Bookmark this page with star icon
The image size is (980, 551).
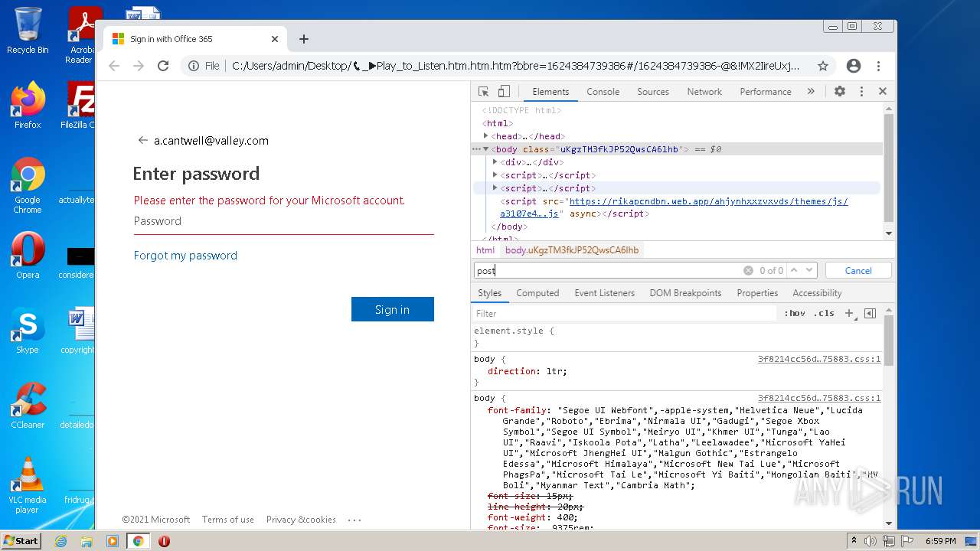coord(823,66)
